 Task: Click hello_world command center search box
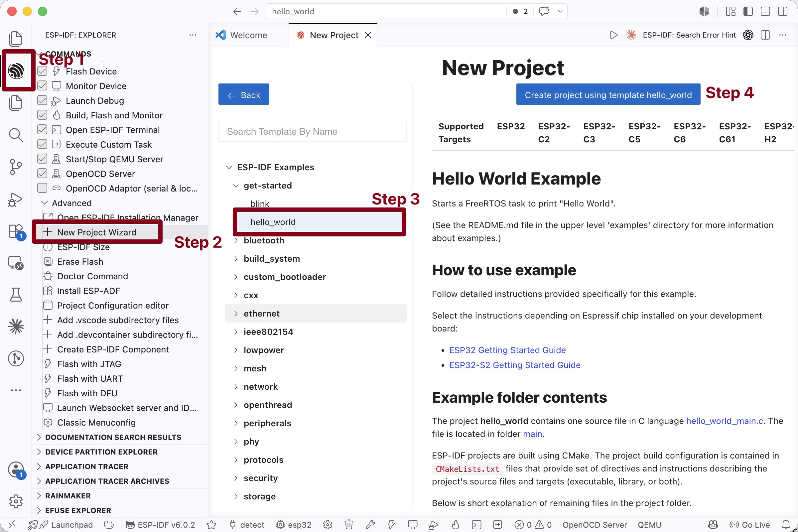[385, 12]
